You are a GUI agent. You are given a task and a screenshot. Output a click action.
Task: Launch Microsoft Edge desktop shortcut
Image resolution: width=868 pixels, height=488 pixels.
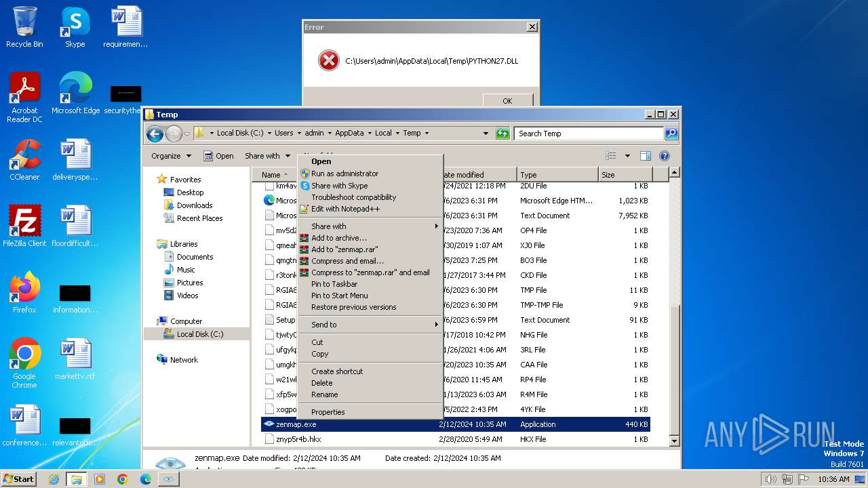75,94
